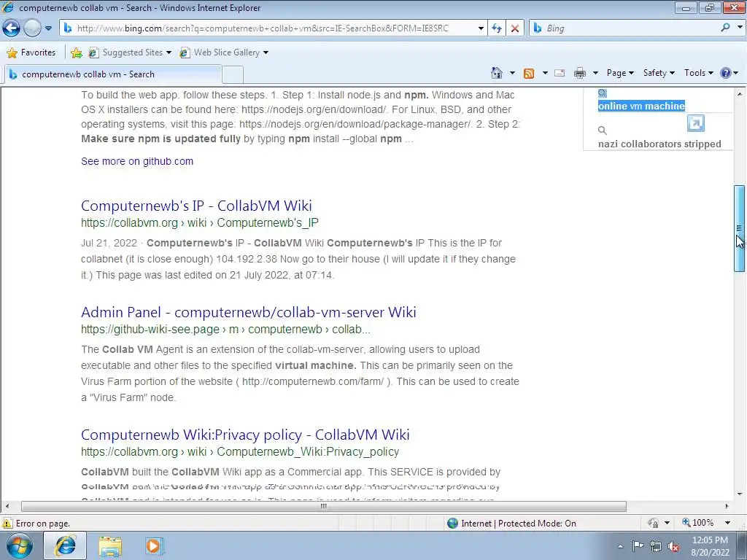Open Suggested Sites dropdown
Screen dimensions: 747x560
pos(130,52)
